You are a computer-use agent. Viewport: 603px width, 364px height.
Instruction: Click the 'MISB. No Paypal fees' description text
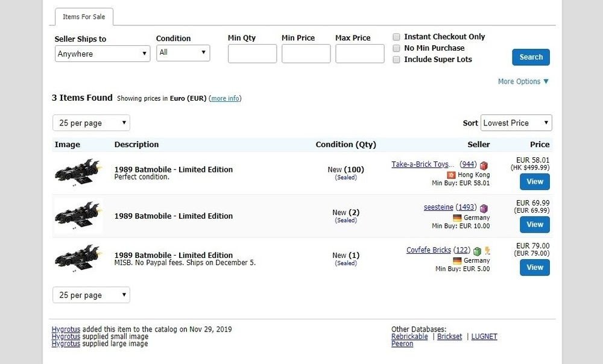185,263
